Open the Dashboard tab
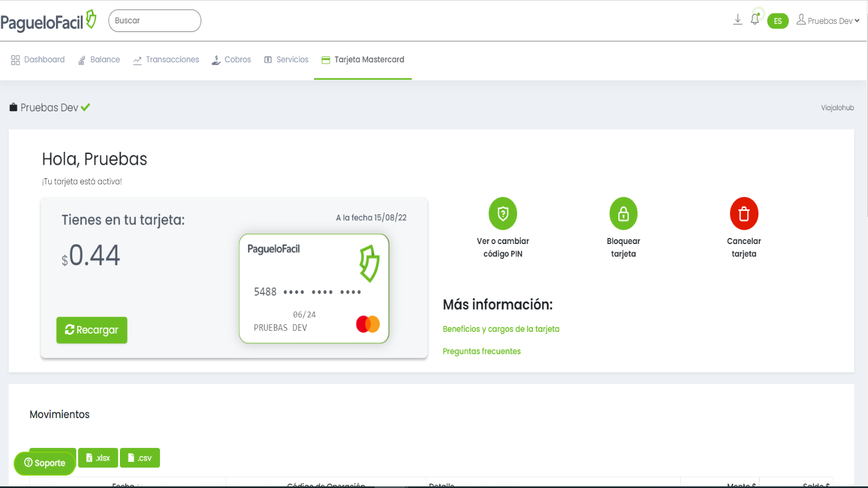 point(38,60)
